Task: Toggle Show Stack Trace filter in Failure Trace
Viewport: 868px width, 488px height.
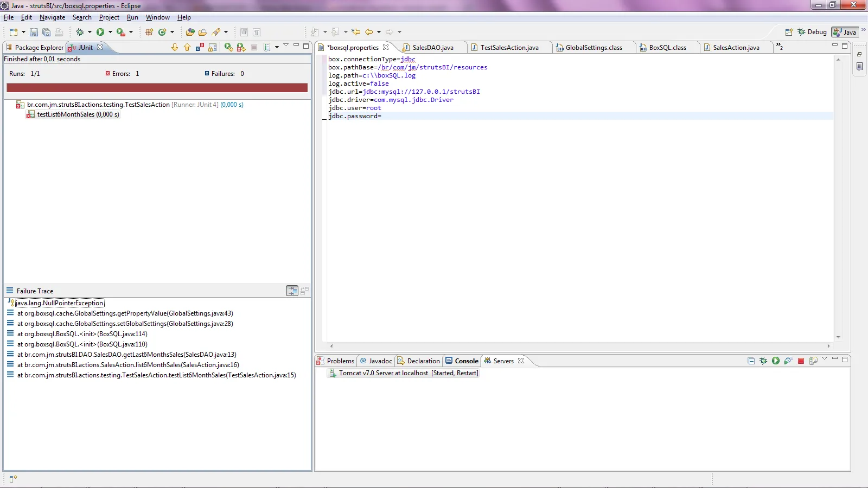Action: tap(292, 291)
